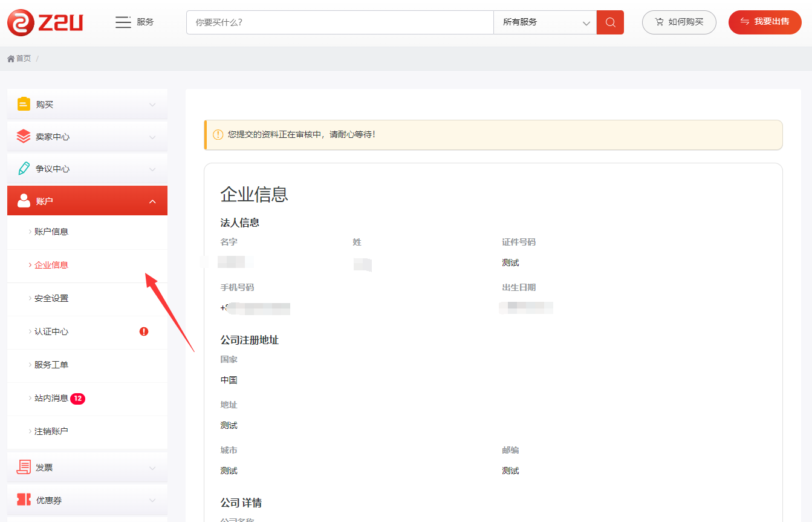Click the red search magnifier button
This screenshot has width=812, height=522.
[x=610, y=22]
